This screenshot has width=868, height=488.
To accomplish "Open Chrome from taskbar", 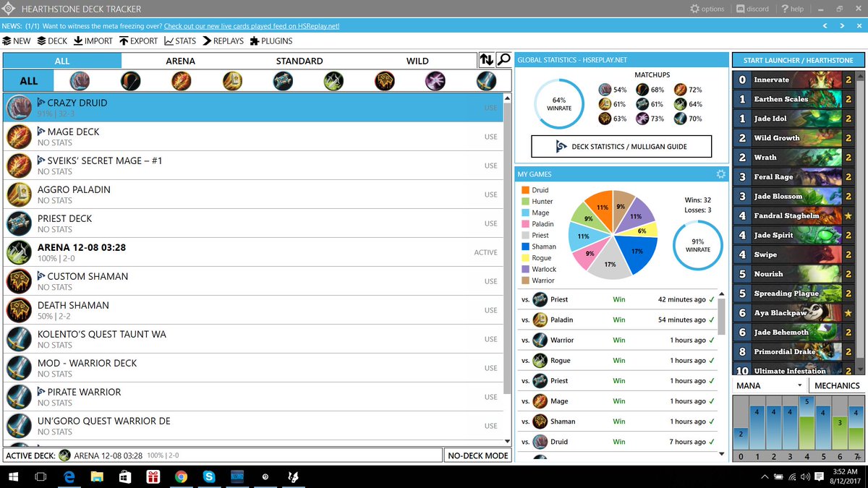I will (x=181, y=476).
